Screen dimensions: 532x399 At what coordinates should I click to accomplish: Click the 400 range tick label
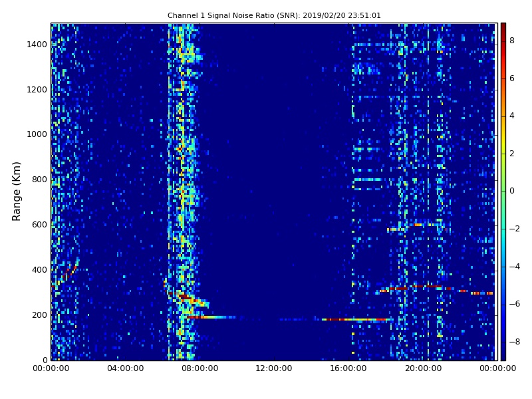39,270
